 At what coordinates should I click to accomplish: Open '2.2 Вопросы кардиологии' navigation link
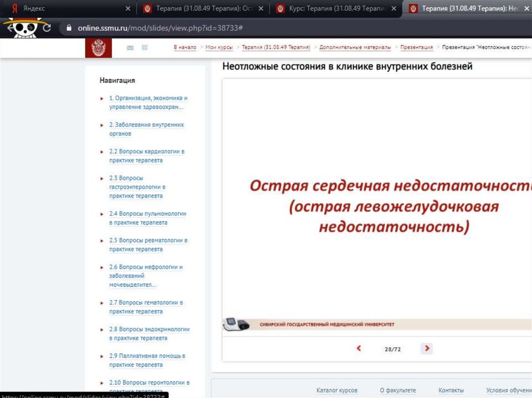pos(147,156)
